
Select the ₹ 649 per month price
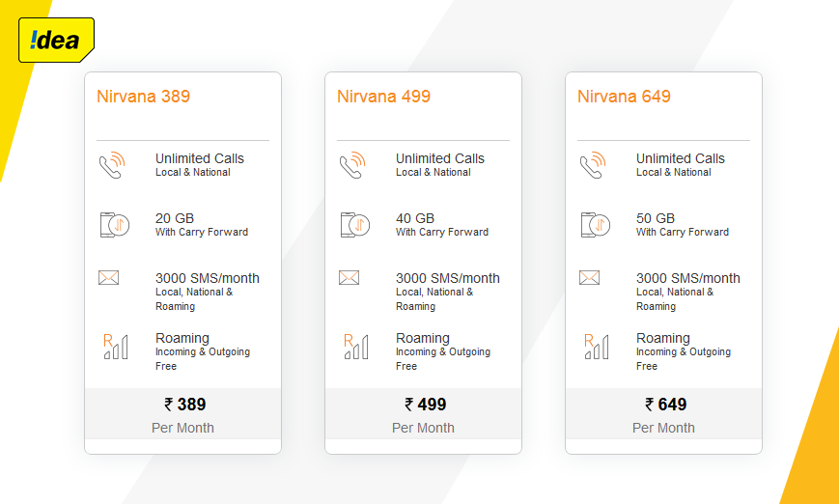pos(663,414)
